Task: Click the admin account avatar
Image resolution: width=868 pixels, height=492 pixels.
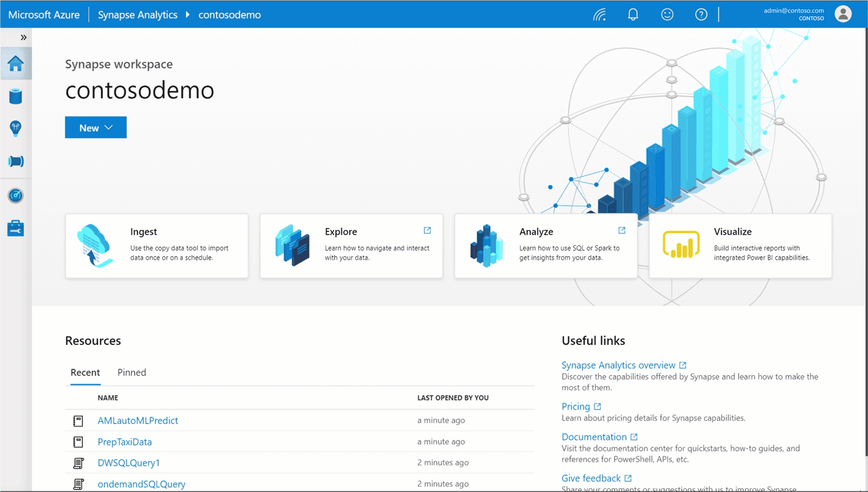Action: (843, 14)
